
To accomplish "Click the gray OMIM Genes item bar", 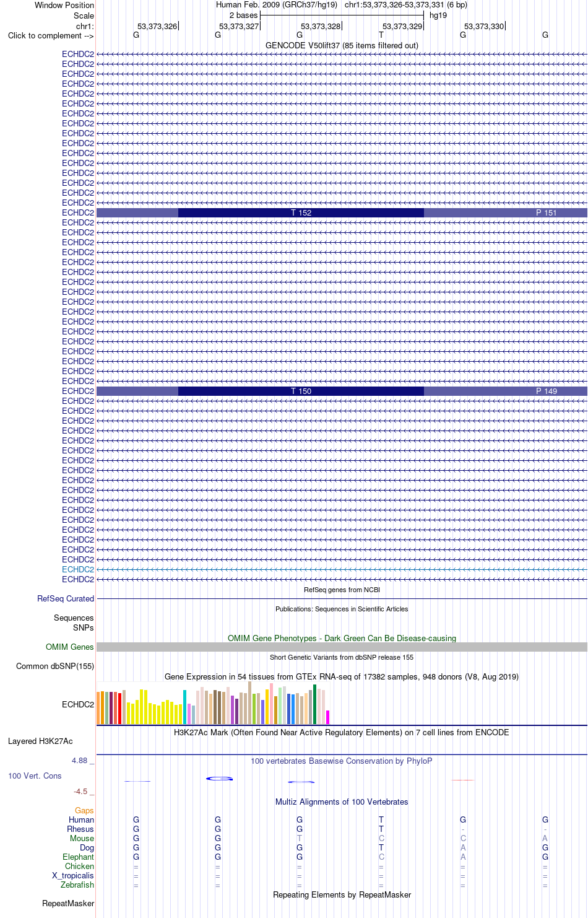I will pos(342,647).
